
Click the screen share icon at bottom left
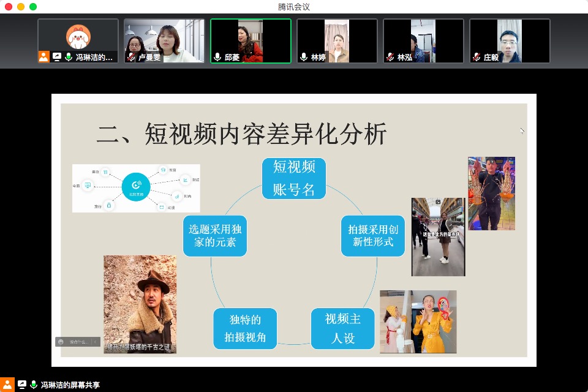22,385
